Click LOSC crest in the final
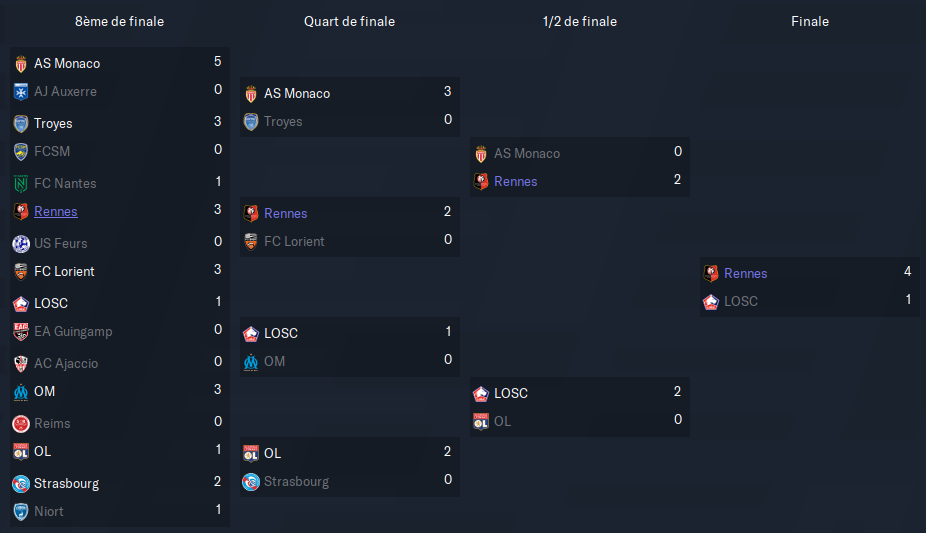The width and height of the screenshot is (926, 533). 711,302
